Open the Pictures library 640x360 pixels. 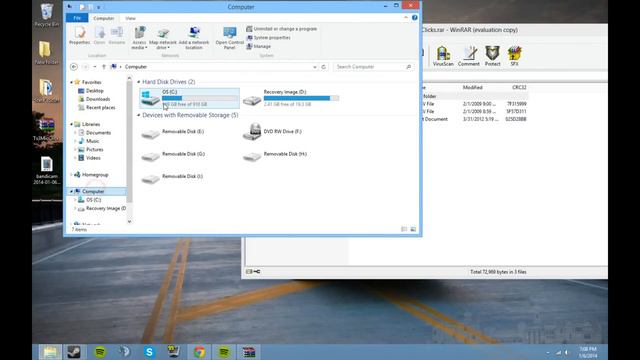pyautogui.click(x=91, y=149)
